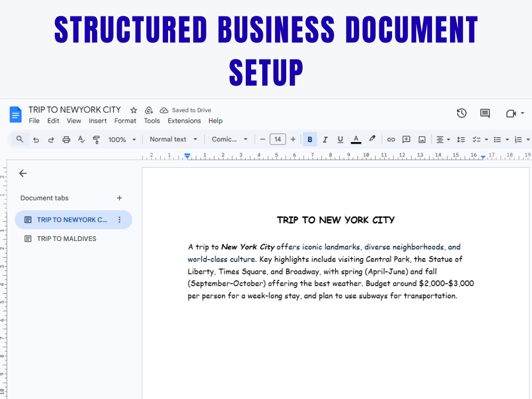The width and height of the screenshot is (532, 399).
Task: Run spelling and grammar check
Action: pos(81,139)
